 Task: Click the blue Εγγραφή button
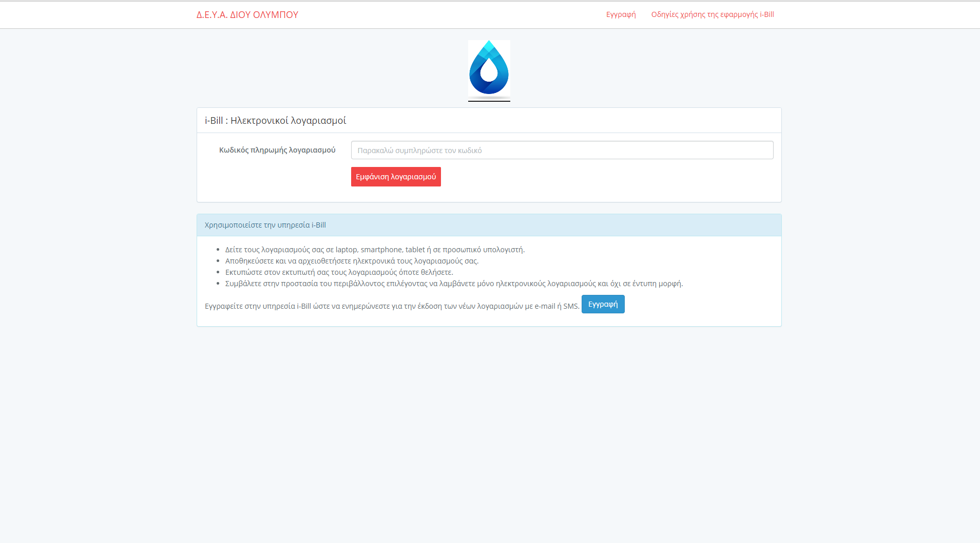pos(603,304)
